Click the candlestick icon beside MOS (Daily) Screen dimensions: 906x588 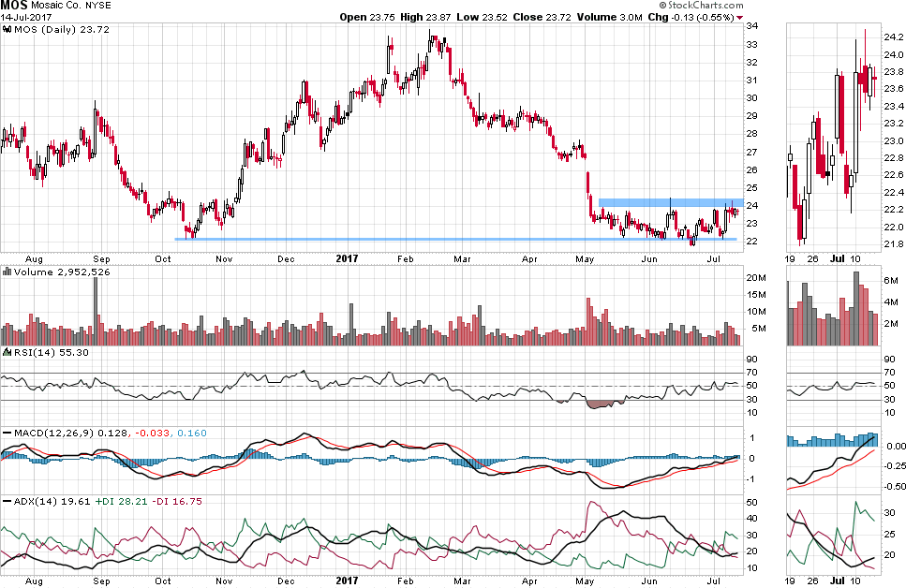click(x=7, y=29)
